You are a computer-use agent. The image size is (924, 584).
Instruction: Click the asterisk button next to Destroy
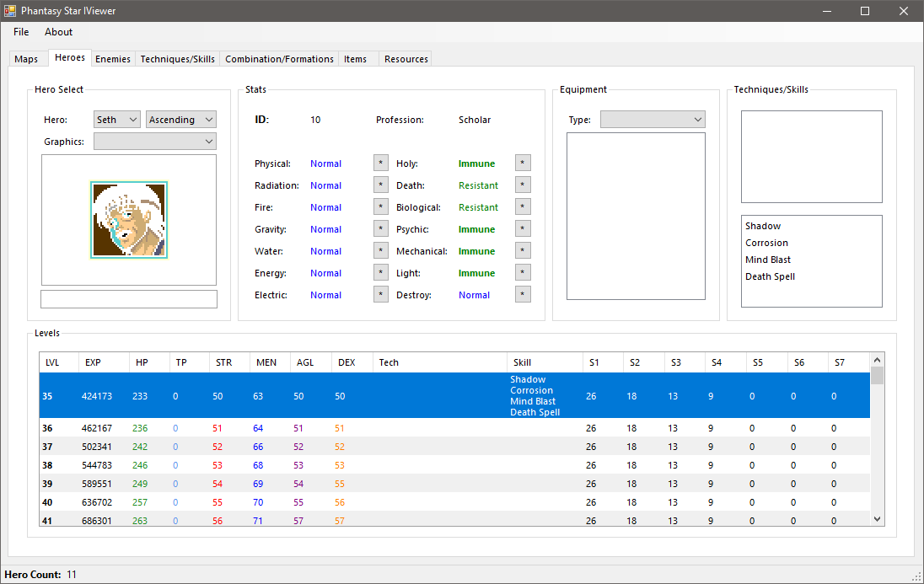click(523, 294)
